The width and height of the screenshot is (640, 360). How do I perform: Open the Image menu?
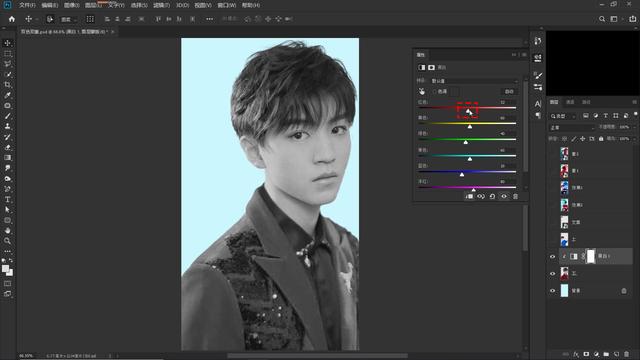coord(71,5)
